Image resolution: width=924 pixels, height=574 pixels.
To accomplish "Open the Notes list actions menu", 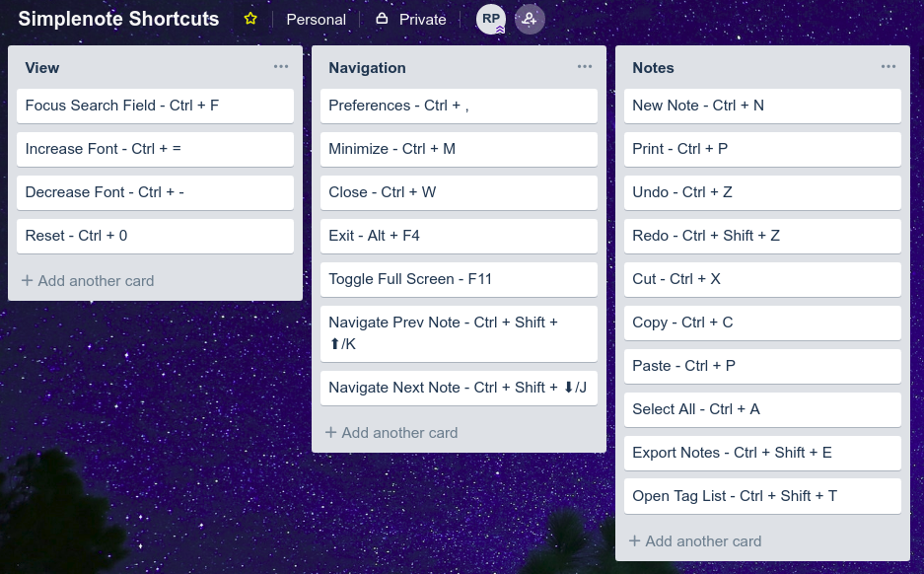I will [x=888, y=67].
